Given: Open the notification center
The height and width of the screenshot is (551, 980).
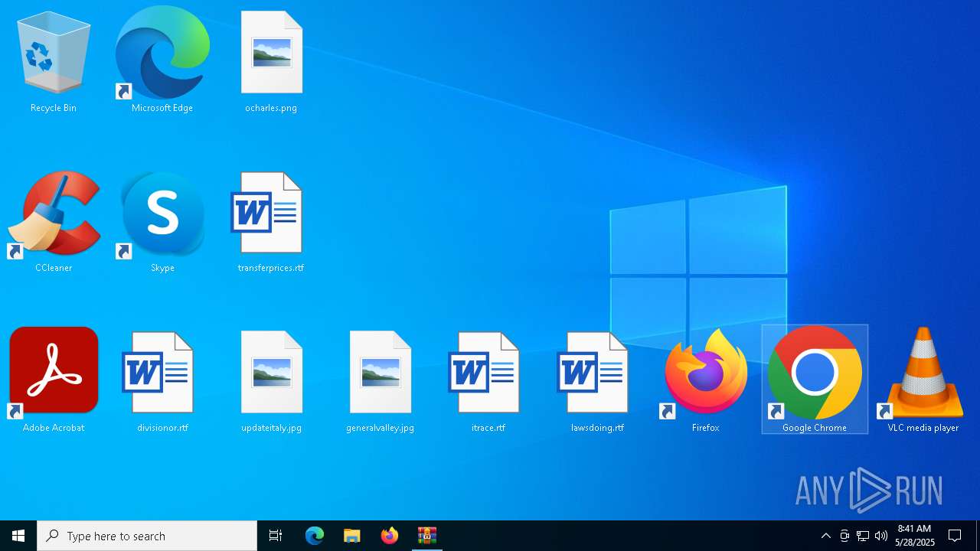Looking at the screenshot, I should pyautogui.click(x=955, y=536).
